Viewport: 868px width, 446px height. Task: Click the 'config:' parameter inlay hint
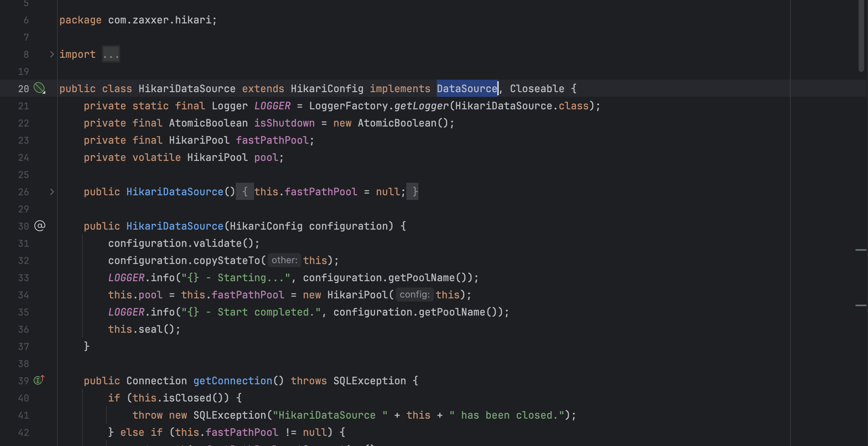tap(414, 294)
